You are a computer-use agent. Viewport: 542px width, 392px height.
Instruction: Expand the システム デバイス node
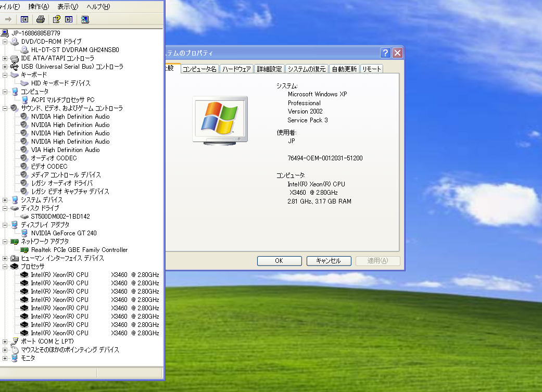[5, 200]
